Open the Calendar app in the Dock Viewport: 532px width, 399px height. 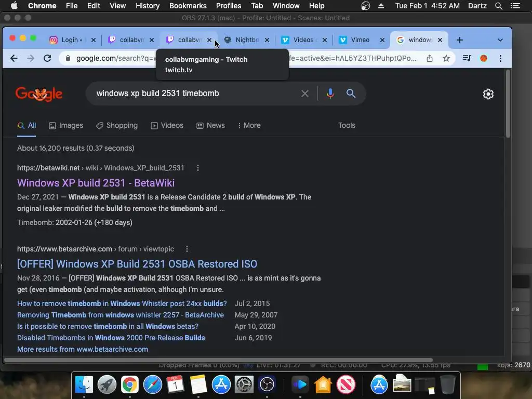click(x=176, y=385)
